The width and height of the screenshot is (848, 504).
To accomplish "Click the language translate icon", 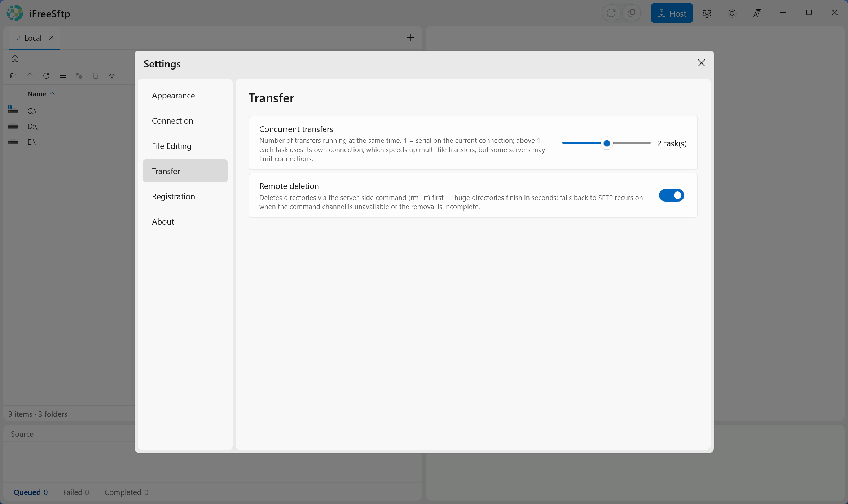I will [757, 13].
